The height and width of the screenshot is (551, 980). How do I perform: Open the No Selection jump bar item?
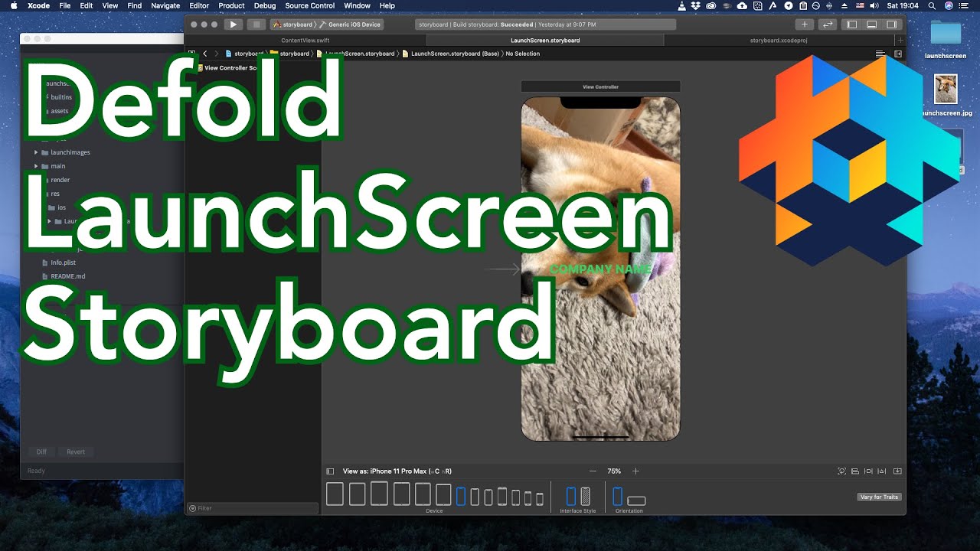coord(523,54)
